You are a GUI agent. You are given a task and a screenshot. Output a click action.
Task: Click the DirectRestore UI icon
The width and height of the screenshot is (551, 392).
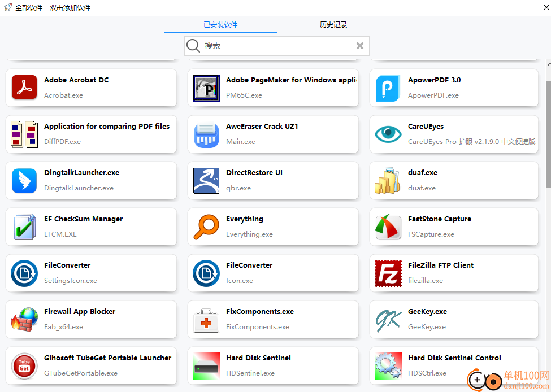(x=206, y=181)
